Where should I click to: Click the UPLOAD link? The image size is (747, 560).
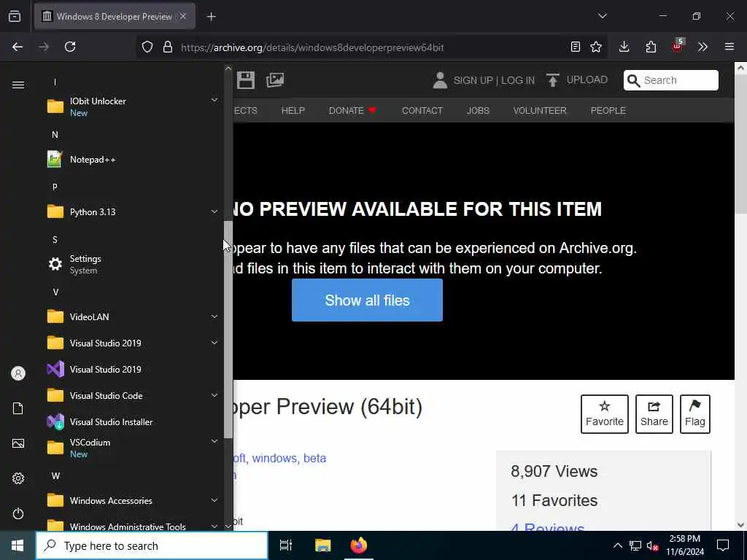point(576,80)
